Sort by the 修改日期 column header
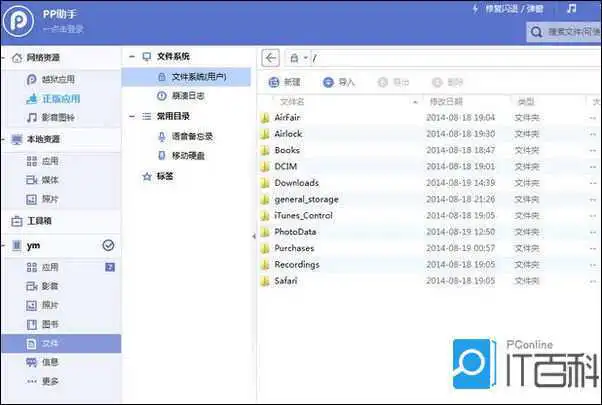 (x=446, y=102)
